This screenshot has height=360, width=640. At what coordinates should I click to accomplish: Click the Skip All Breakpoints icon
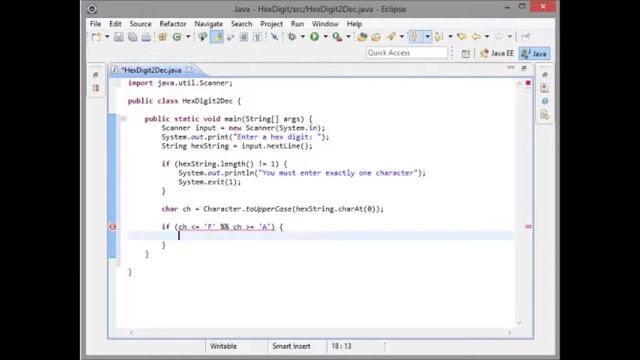pyautogui.click(x=275, y=37)
